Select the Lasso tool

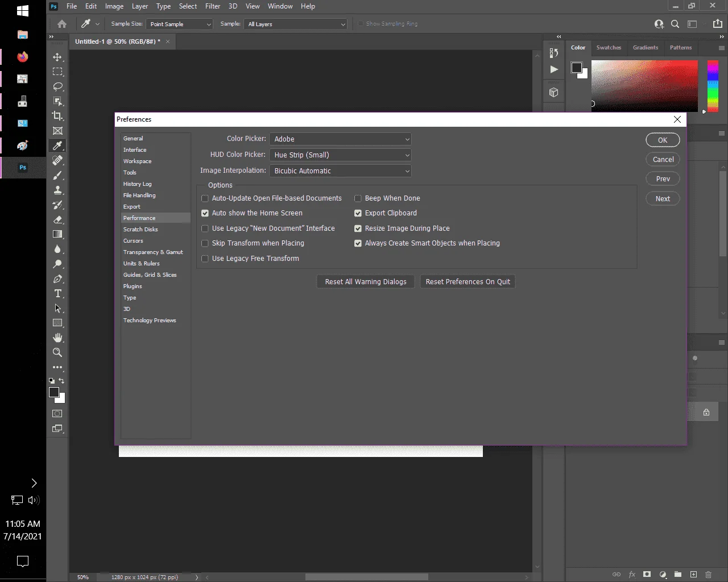click(x=57, y=86)
